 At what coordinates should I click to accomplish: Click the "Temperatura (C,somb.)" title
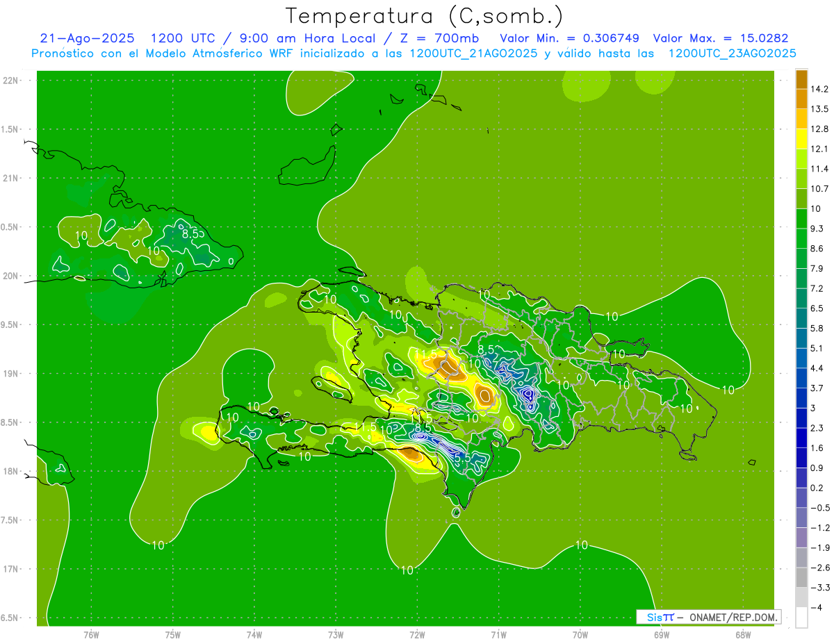click(x=425, y=16)
